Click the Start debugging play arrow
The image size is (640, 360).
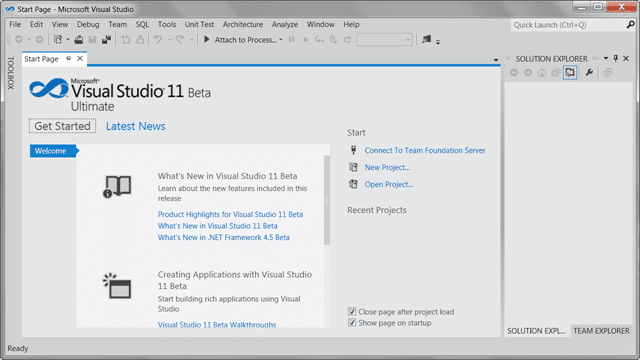(x=207, y=39)
